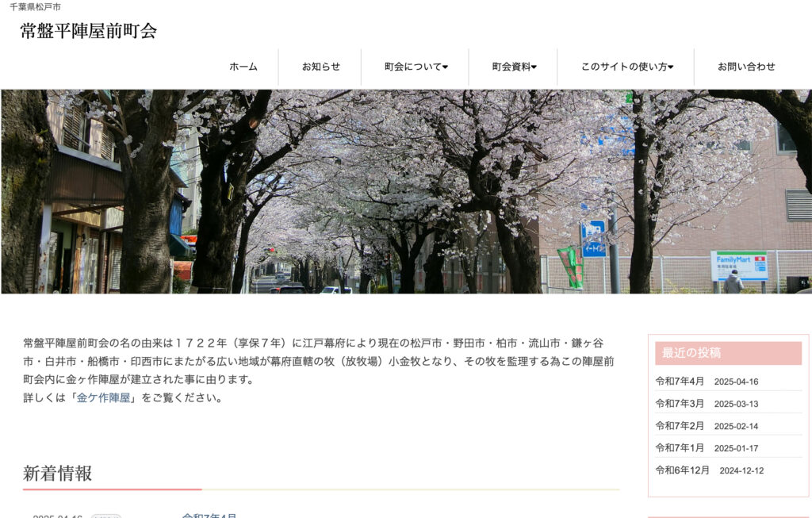Open recent post 令和6年12月
The height and width of the screenshot is (518, 812).
[x=682, y=470]
